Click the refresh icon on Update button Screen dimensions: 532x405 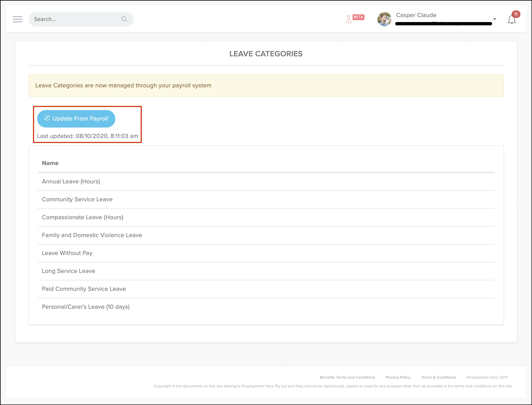(x=47, y=118)
